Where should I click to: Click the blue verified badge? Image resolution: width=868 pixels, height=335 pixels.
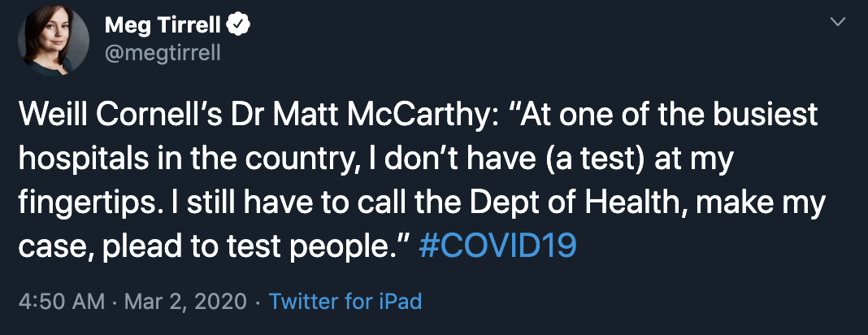[238, 25]
